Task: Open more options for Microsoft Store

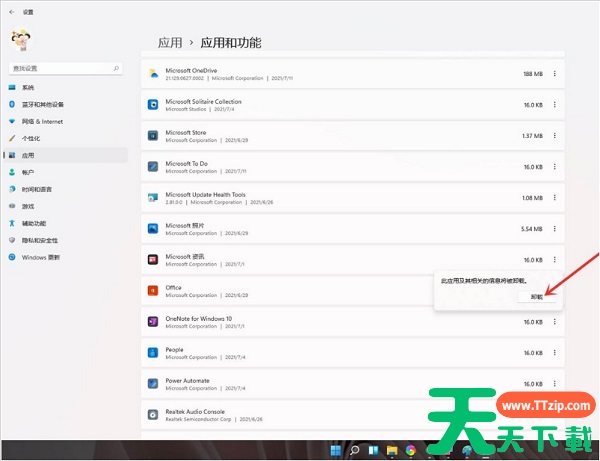Action: pos(554,135)
